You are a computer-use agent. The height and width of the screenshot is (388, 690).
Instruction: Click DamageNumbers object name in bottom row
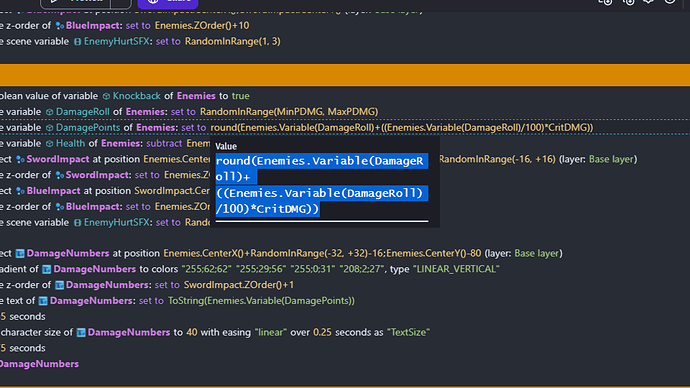point(40,364)
